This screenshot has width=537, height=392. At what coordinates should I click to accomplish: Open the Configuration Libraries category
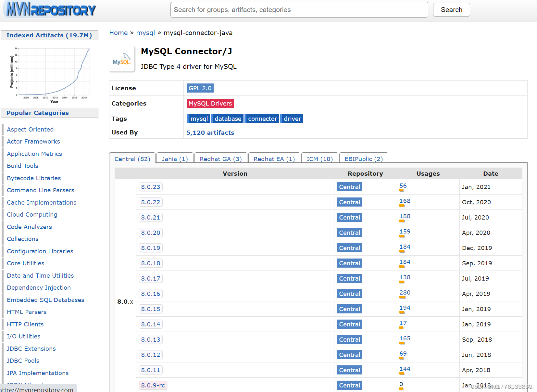point(40,251)
